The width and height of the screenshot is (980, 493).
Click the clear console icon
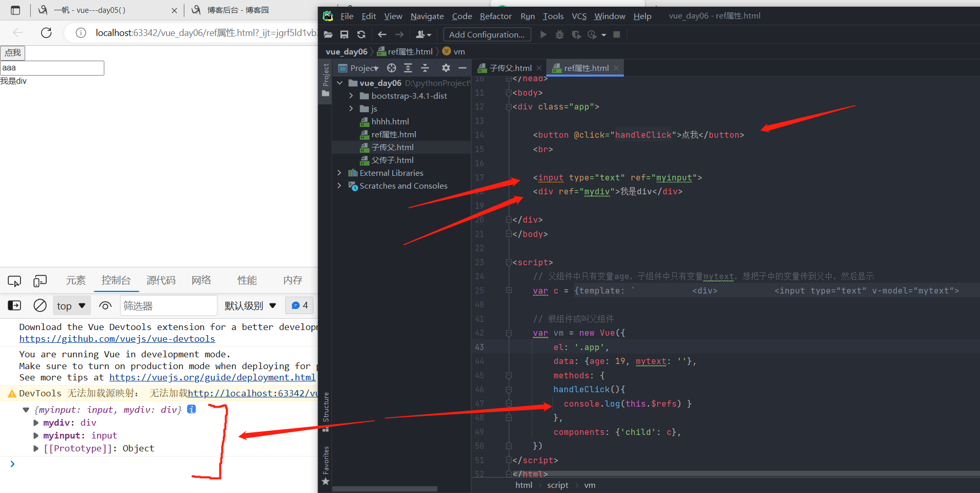click(x=40, y=305)
